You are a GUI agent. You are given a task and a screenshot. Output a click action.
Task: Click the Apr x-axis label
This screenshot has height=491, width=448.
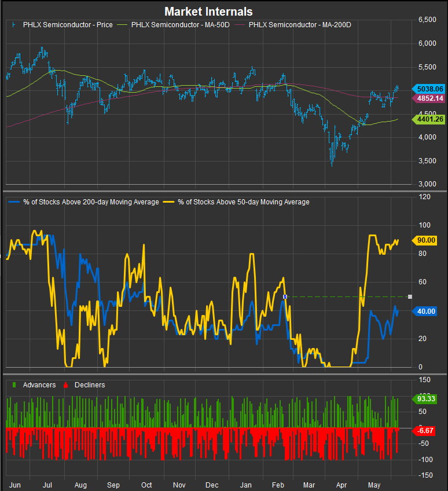click(341, 485)
